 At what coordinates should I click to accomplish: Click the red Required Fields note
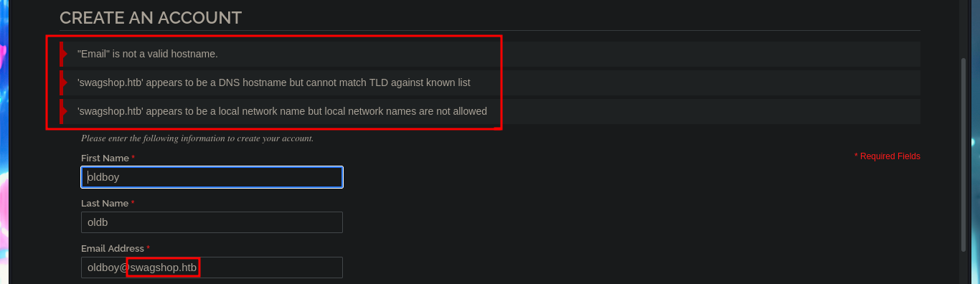point(887,156)
